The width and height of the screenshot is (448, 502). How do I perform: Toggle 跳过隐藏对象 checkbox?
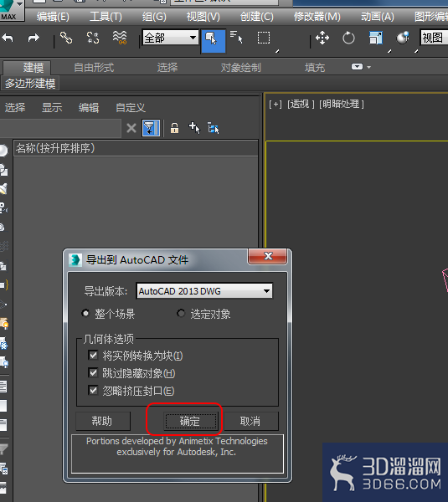point(93,373)
